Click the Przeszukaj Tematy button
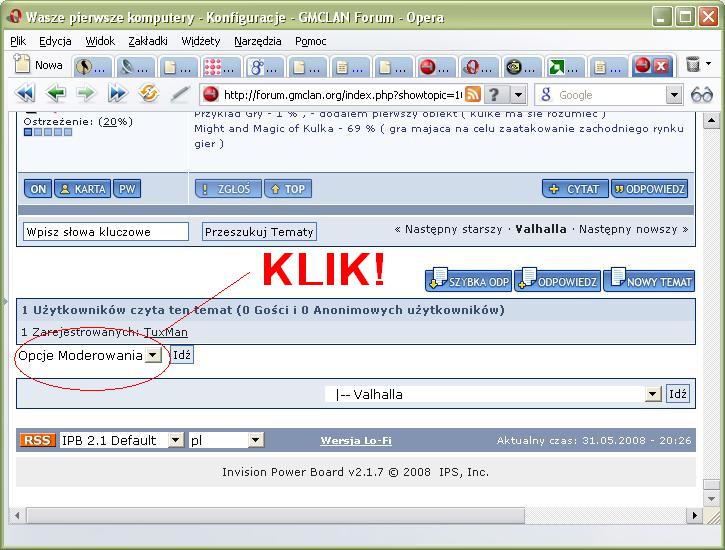The height and width of the screenshot is (550, 725). pos(259,231)
